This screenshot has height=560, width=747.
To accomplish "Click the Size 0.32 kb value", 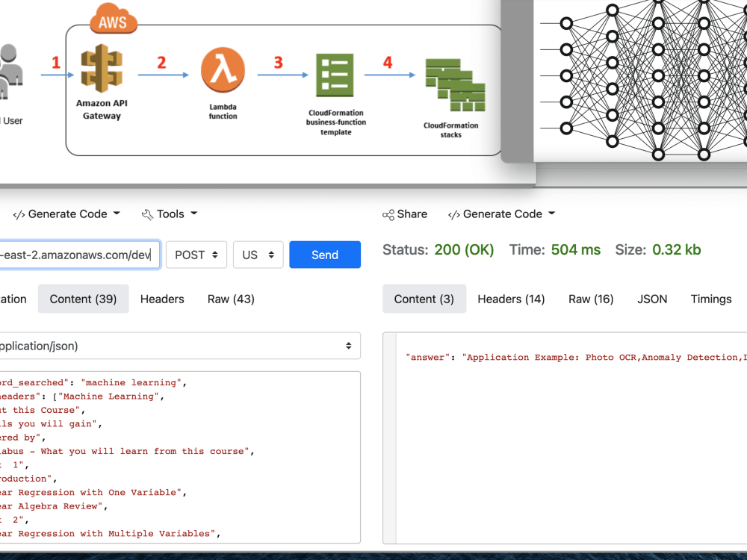I will (x=677, y=250).
